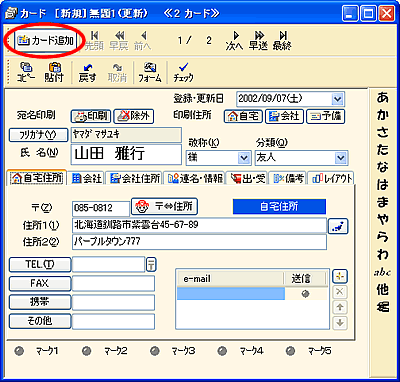Screen dimensions: 400x382
Task: Switch to the レイアウト tab
Action: coord(331,179)
